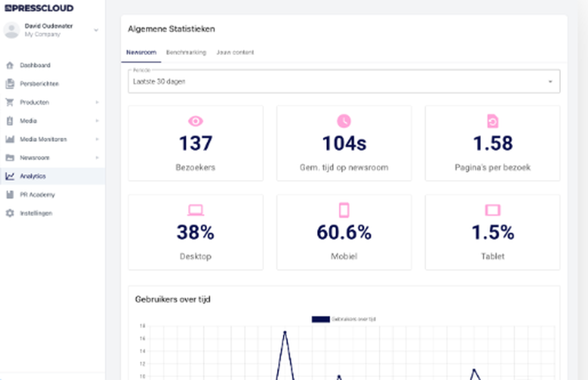Click the clock icon above 104s
588x380 pixels.
(x=344, y=121)
